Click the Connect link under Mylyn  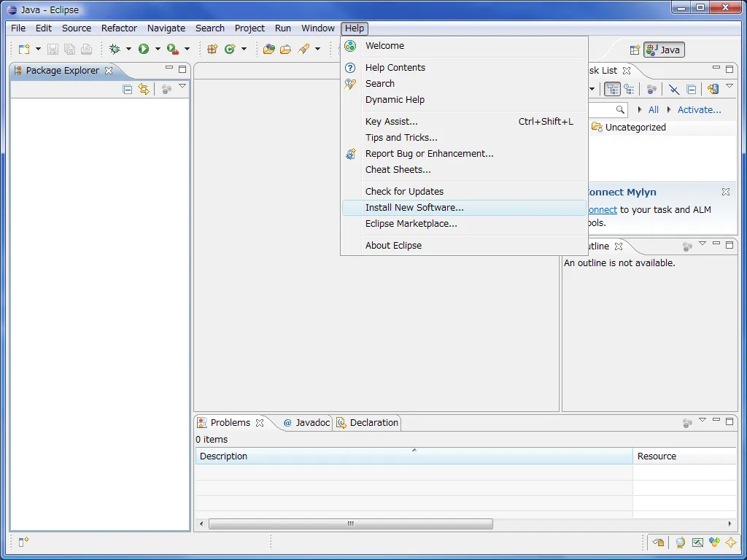coord(602,209)
